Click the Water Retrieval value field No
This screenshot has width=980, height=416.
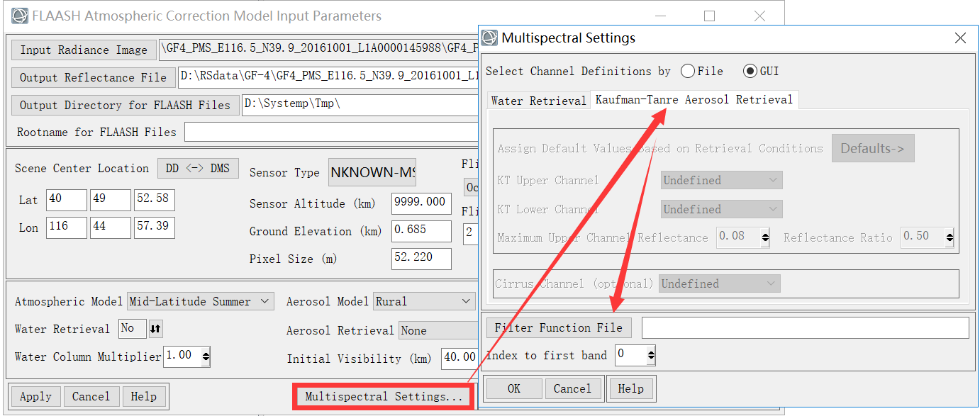pyautogui.click(x=133, y=329)
